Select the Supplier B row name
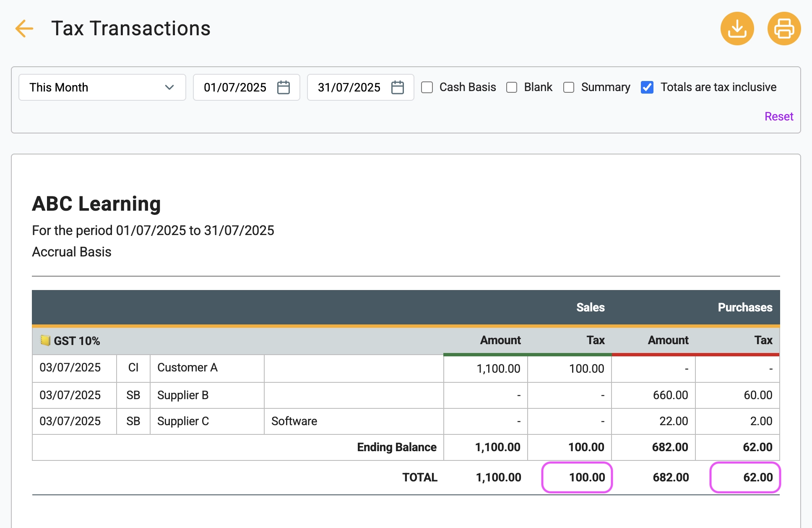Screen dimensions: 812x528 point(183,395)
